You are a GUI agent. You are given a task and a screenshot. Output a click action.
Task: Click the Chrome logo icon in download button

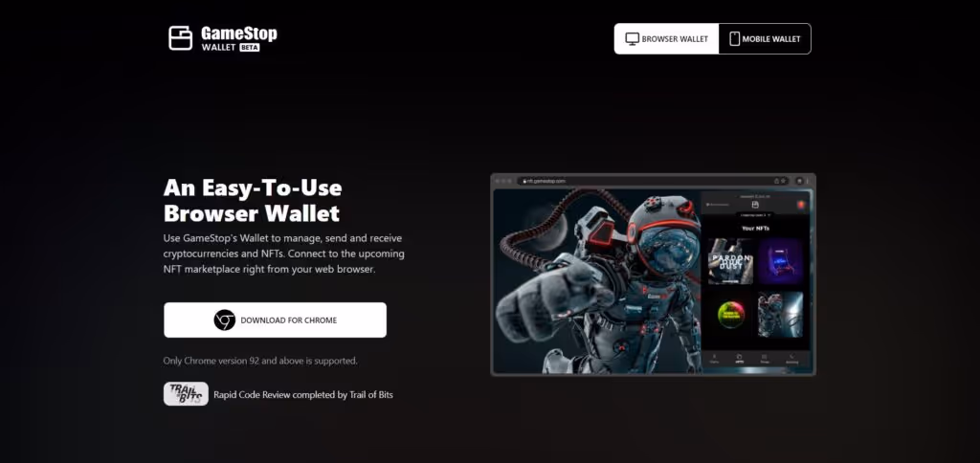coord(224,320)
